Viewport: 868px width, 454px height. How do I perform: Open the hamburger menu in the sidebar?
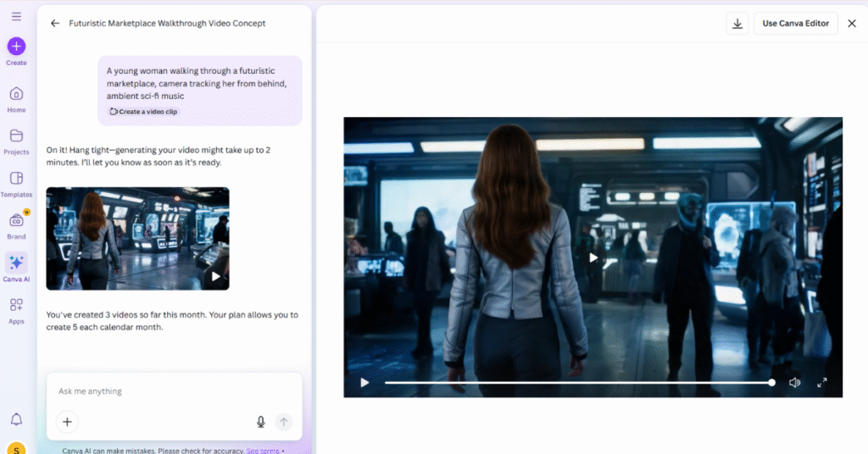point(16,16)
